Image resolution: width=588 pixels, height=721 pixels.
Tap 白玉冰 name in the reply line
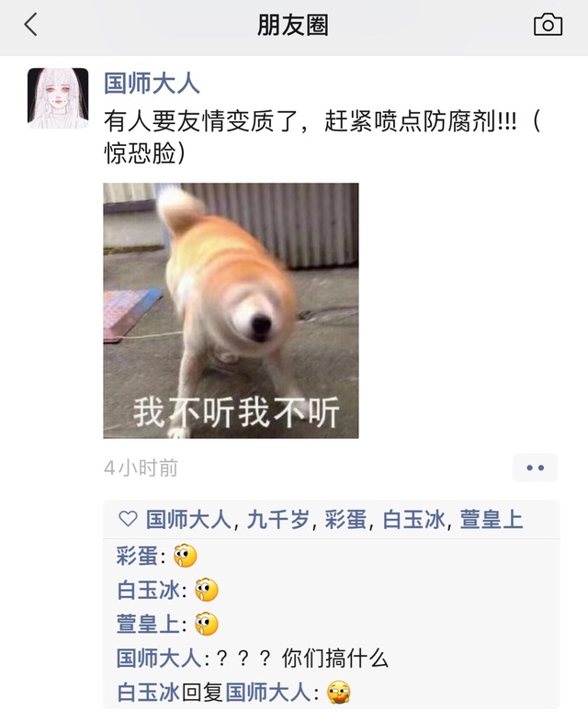(148, 692)
